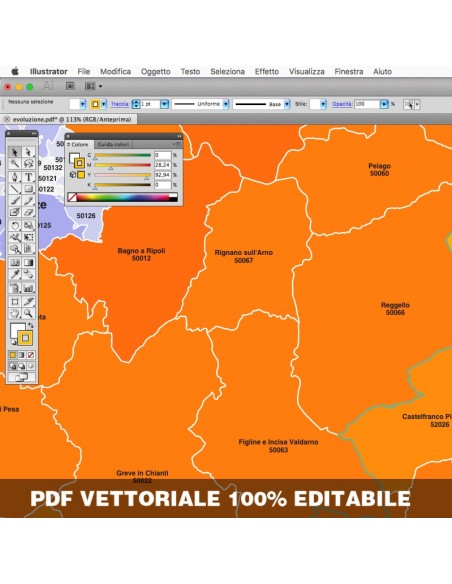This screenshot has width=452, height=584.
Task: Select the Slice tool
Action: coord(28,301)
